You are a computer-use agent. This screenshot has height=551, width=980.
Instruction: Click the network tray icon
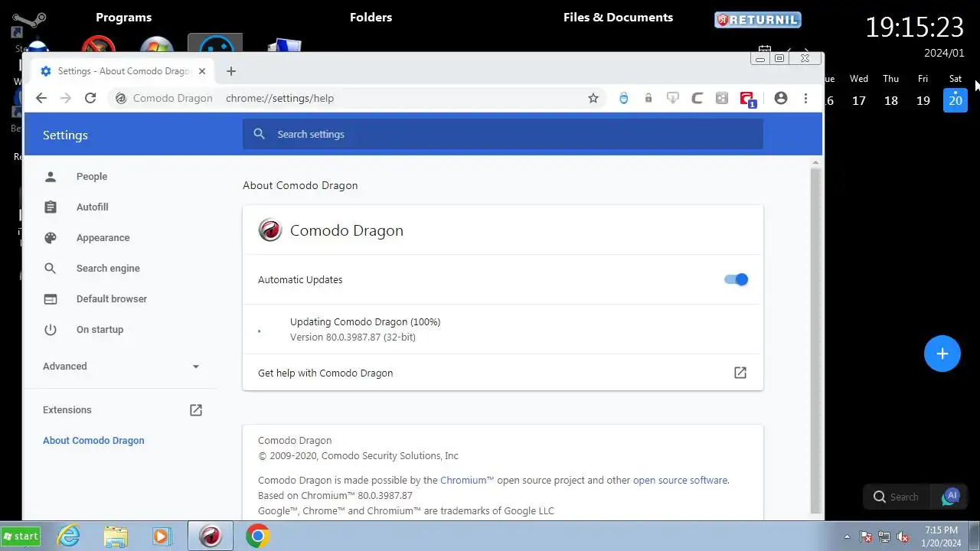[885, 537]
